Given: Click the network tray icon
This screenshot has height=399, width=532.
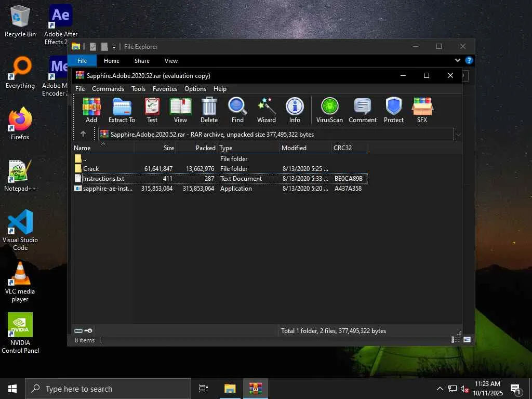Looking at the screenshot, I should tap(453, 389).
